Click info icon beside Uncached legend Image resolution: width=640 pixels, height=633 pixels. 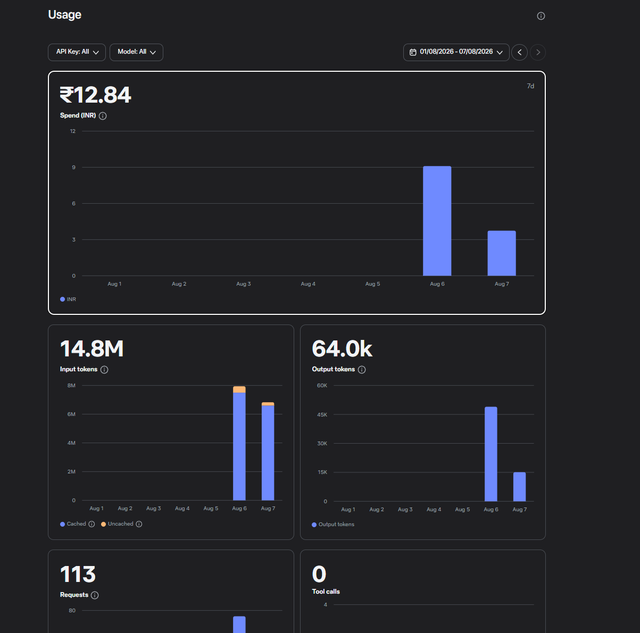coord(139,524)
